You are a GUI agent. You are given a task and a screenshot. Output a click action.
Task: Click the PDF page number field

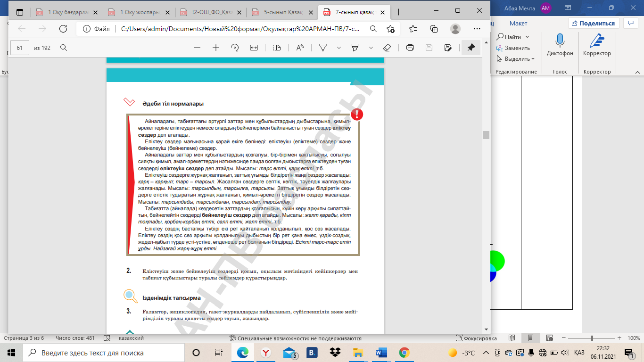pyautogui.click(x=20, y=48)
